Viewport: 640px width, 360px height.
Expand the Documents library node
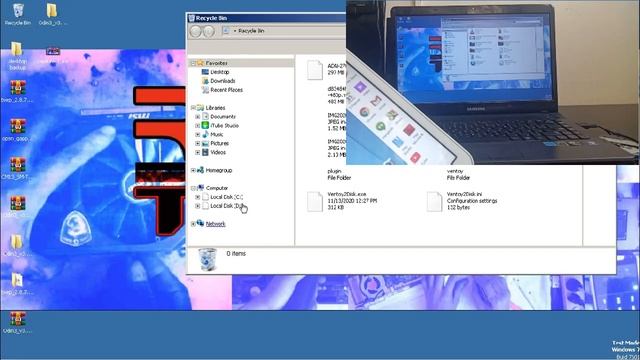198,117
